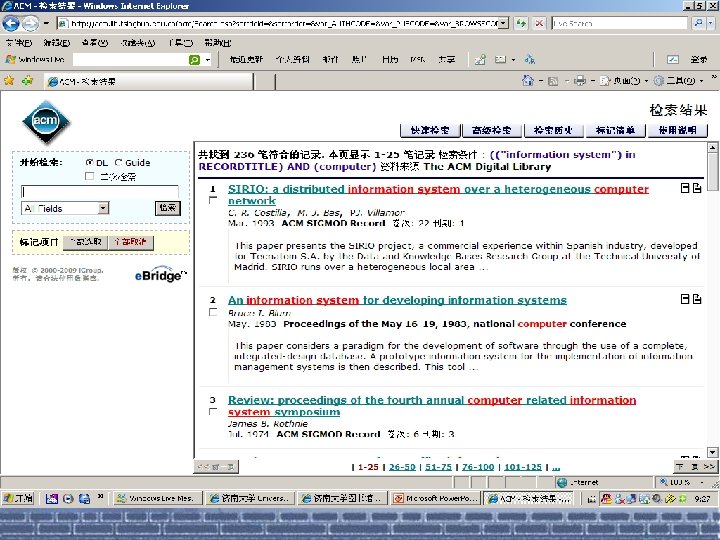Viewport: 720px width, 540px height.
Task: Stop loading with the red X icon
Action: [539, 23]
